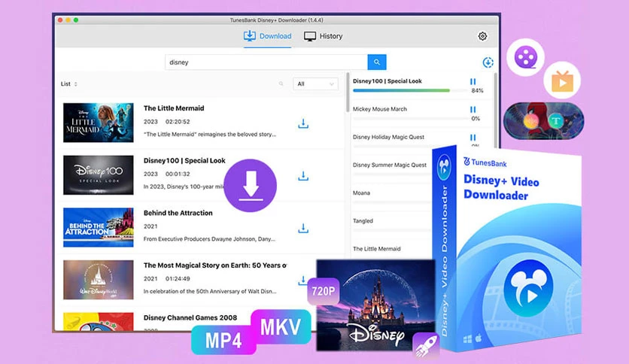Viewport: 629px width, 364px height.
Task: Open The Little Mermaid thumbnail
Action: click(99, 123)
